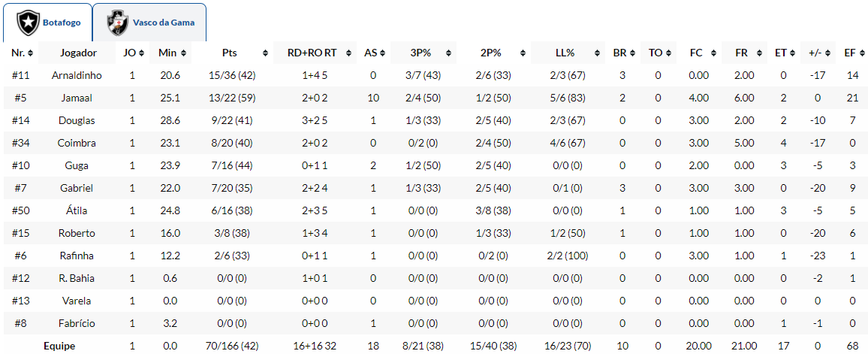The height and width of the screenshot is (354, 868).
Task: Click sort arrows in 3P% column header
Action: [x=449, y=53]
